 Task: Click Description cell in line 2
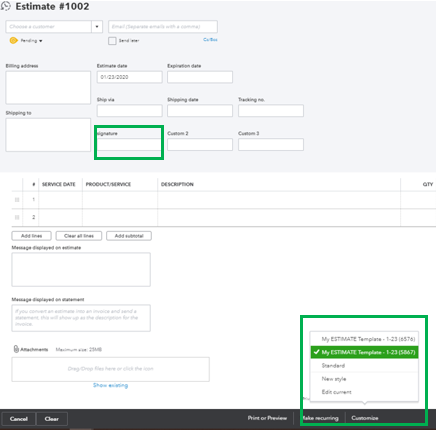[x=279, y=217]
